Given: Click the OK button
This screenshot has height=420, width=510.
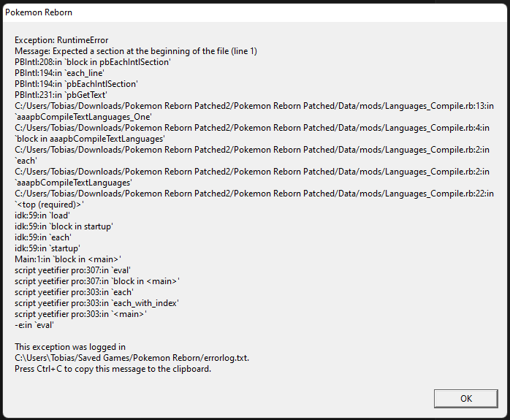Looking at the screenshot, I should [465, 399].
